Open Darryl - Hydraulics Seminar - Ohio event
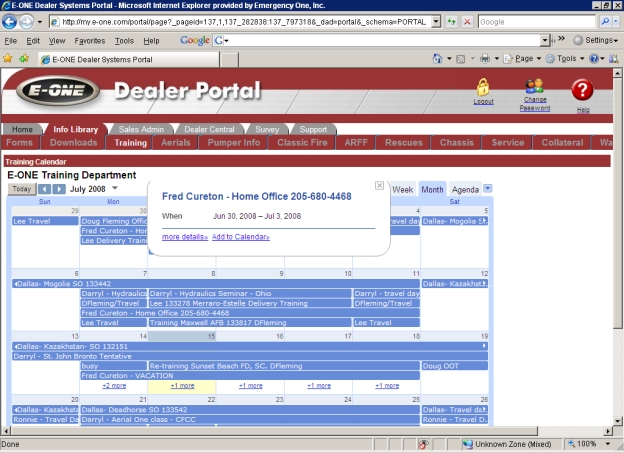The image size is (624, 453). 250,293
